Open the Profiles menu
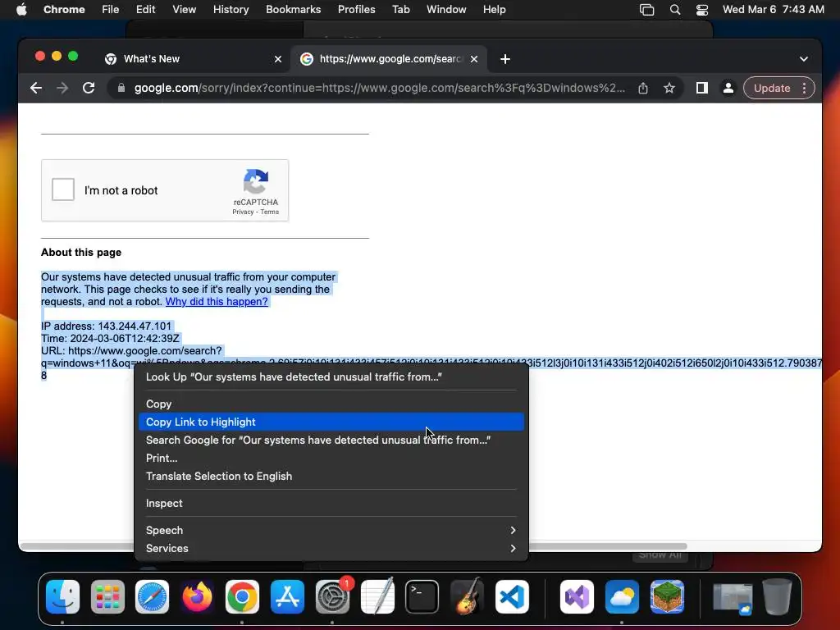The image size is (840, 630). 356,9
